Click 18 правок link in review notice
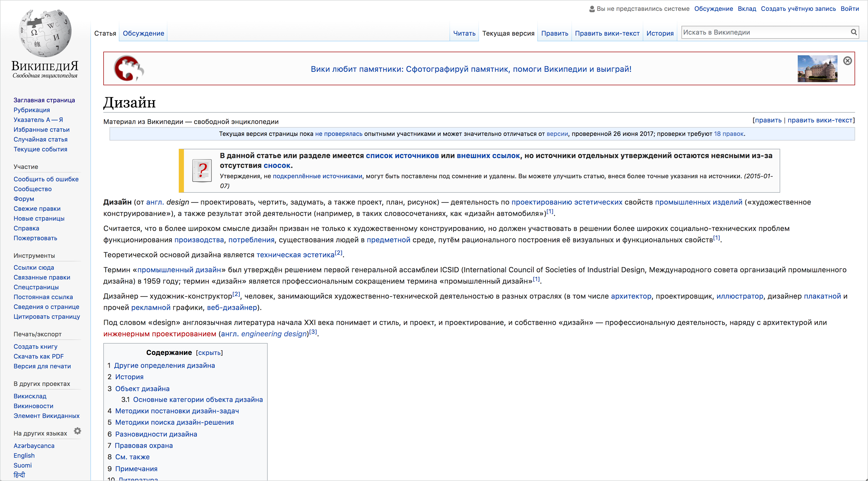Image resolution: width=868 pixels, height=481 pixels. [x=729, y=134]
